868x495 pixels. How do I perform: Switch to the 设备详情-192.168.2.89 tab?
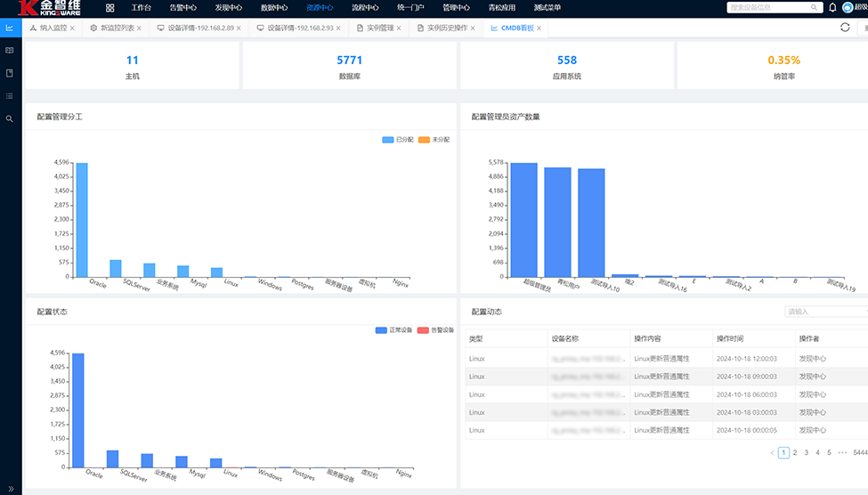(200, 28)
